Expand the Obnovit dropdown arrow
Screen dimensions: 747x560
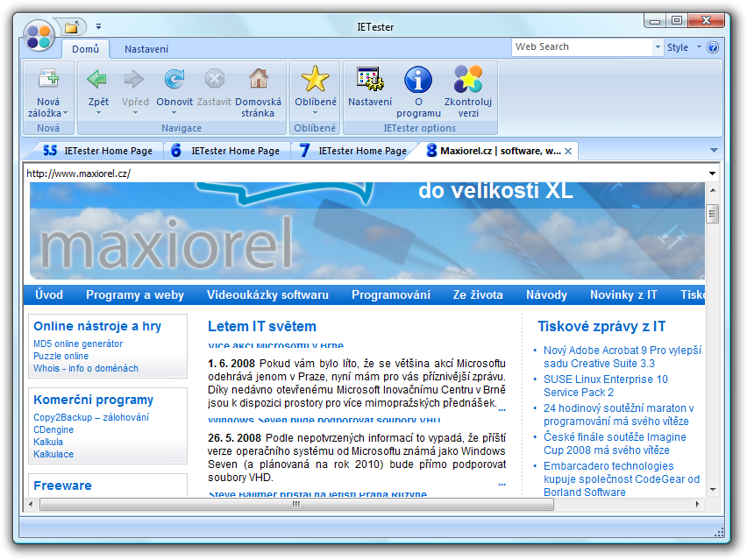tap(174, 113)
